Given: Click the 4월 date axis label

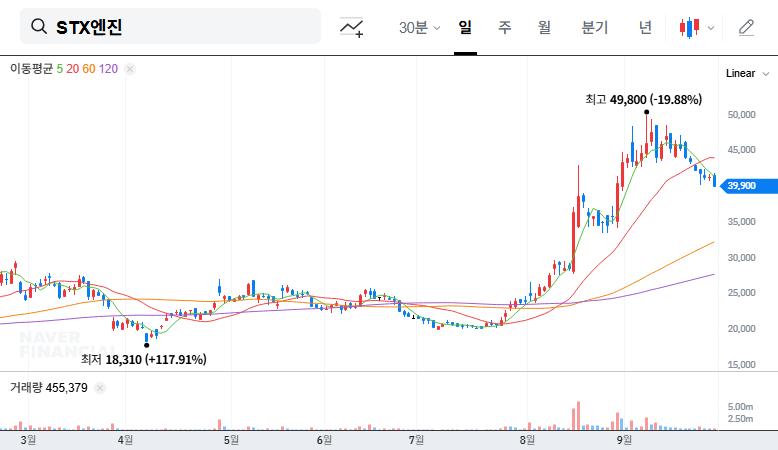Looking at the screenshot, I should 125,440.
